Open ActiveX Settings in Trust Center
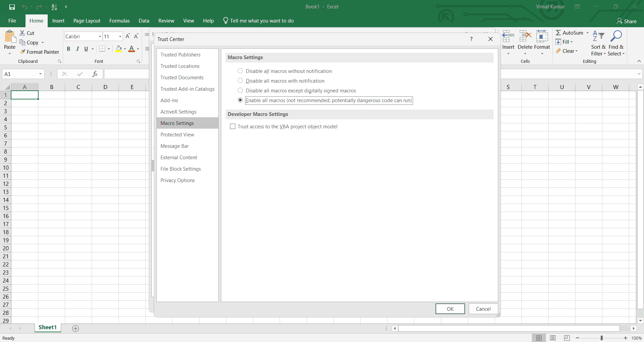This screenshot has width=644, height=342. pos(178,112)
